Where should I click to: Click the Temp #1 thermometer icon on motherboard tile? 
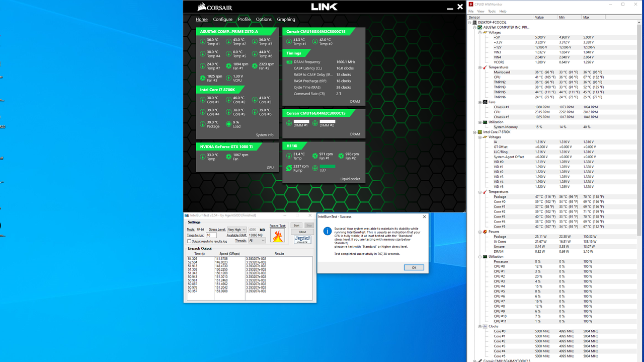[202, 42]
